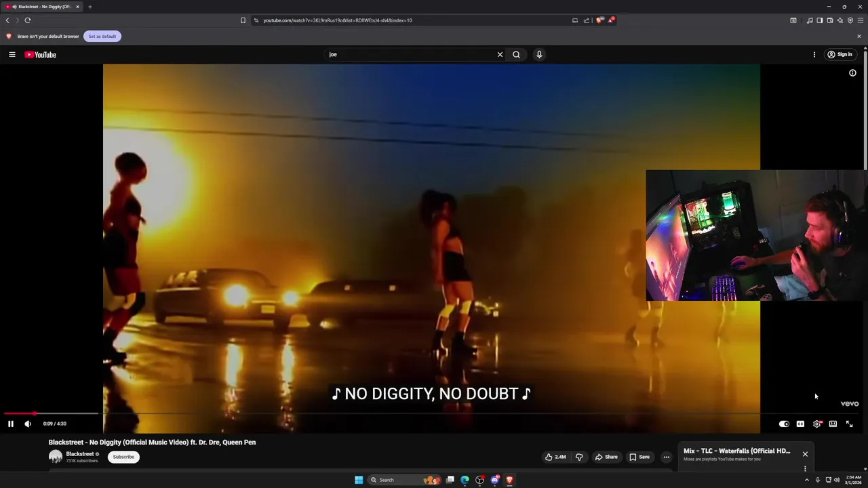This screenshot has width=868, height=488.
Task: Start voice search with microphone icon
Action: point(539,54)
